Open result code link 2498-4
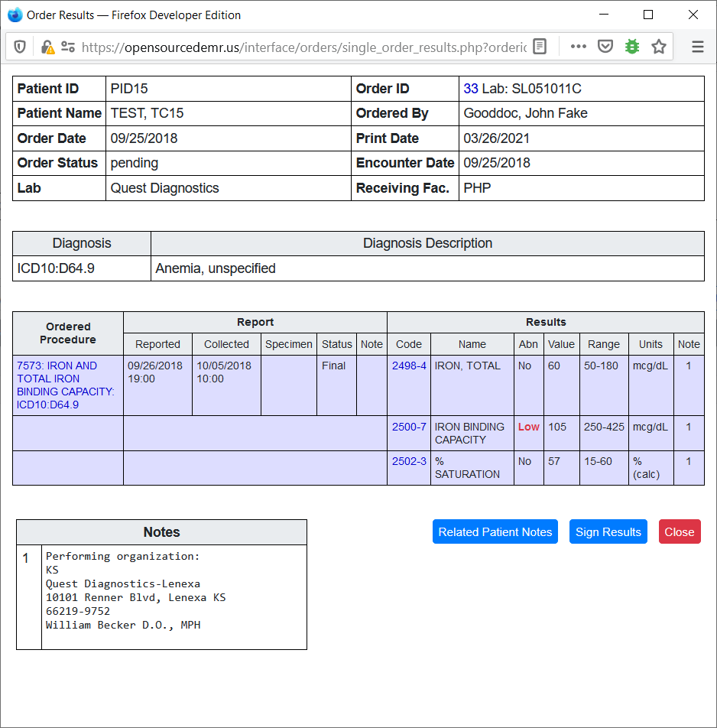717x728 pixels. click(409, 366)
